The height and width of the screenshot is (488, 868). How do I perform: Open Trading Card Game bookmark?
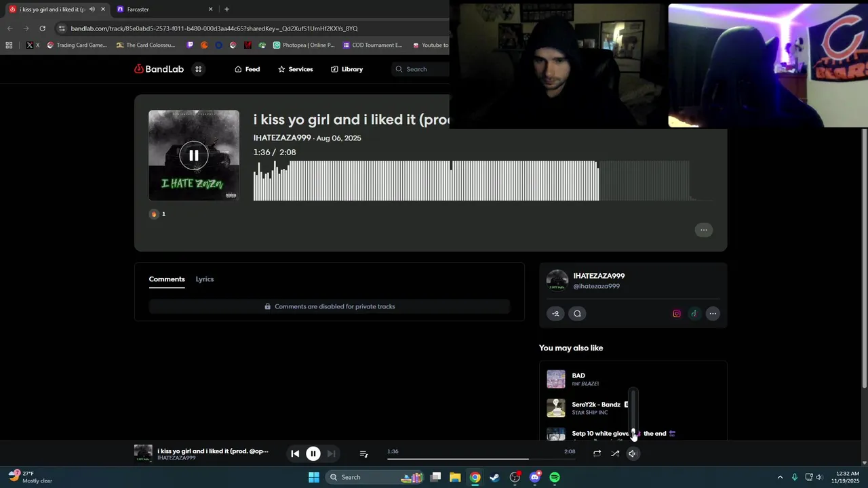[x=77, y=45]
